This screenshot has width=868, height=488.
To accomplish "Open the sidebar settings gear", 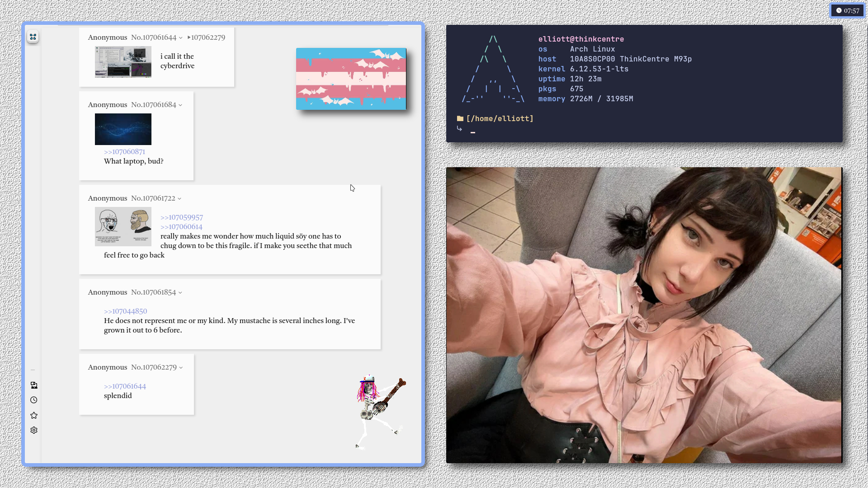I will click(34, 430).
